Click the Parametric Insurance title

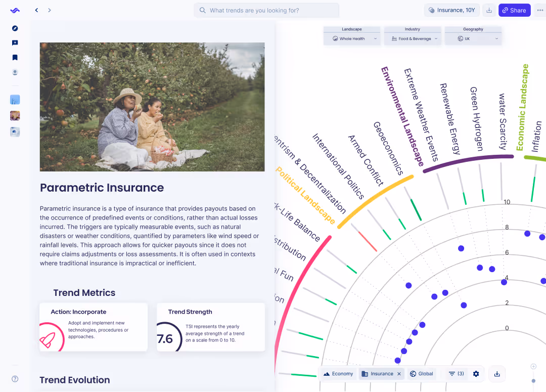click(x=102, y=188)
